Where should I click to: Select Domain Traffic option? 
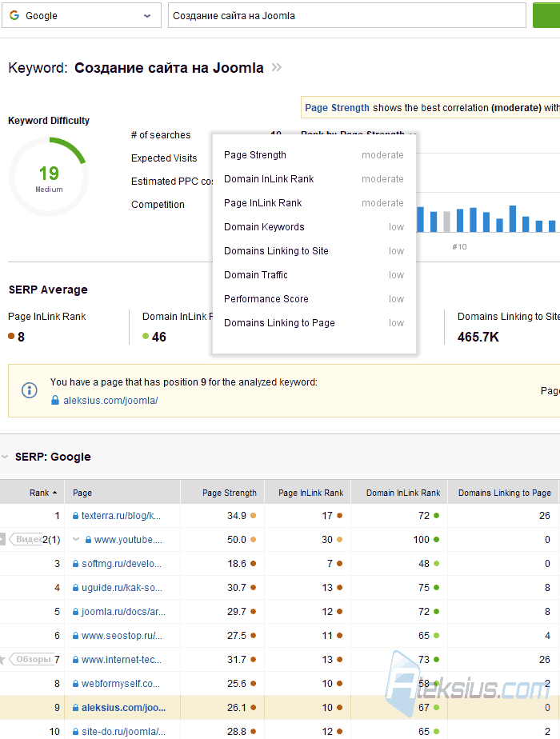314,275
